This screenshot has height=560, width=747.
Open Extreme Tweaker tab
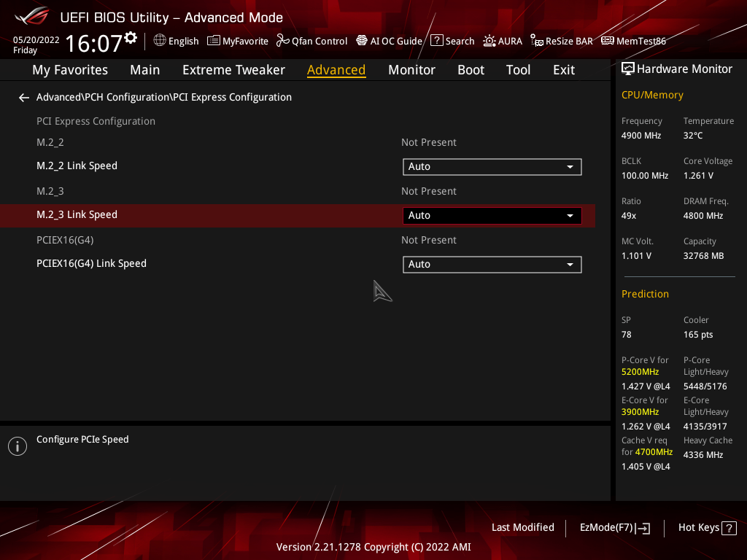click(x=233, y=70)
